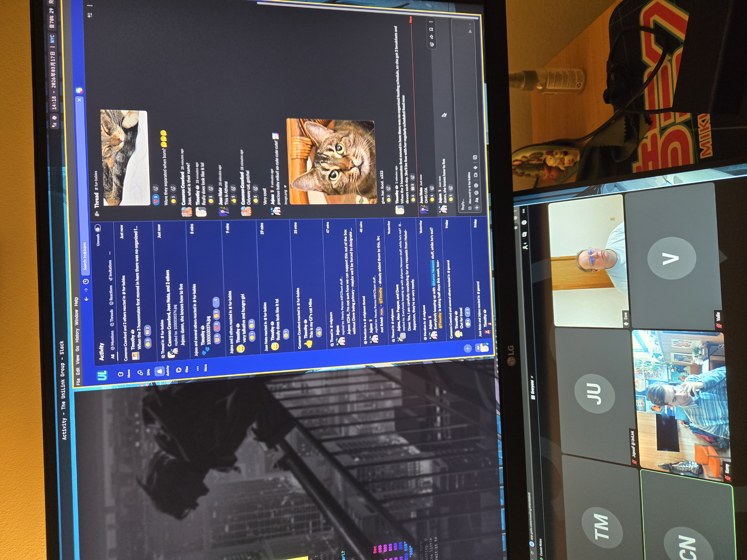This screenshot has width=747, height=560.
Task: Click the plus attach button in reply box
Action: pyautogui.click(x=477, y=208)
